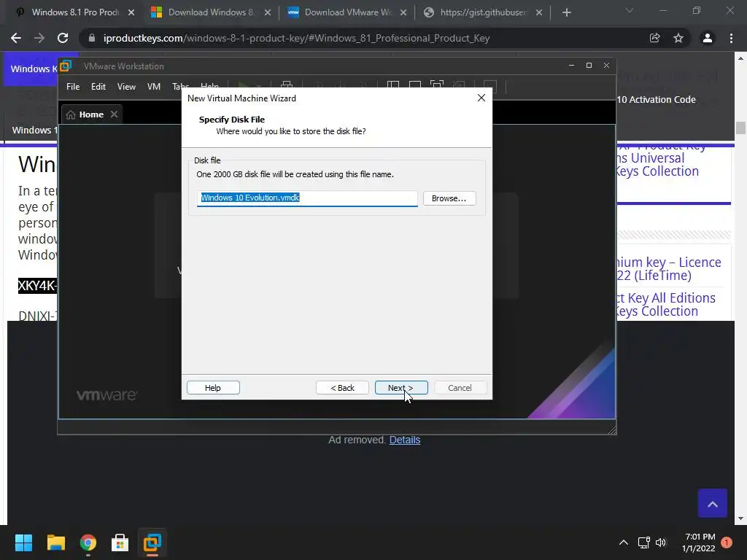Click the VMware Workstation title icon
This screenshot has width=747, height=560.
click(66, 66)
